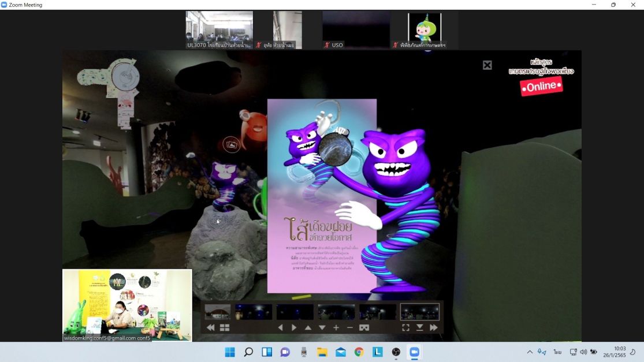Open network settings tray icon
Image resolution: width=644 pixels, height=362 pixels.
[573, 352]
